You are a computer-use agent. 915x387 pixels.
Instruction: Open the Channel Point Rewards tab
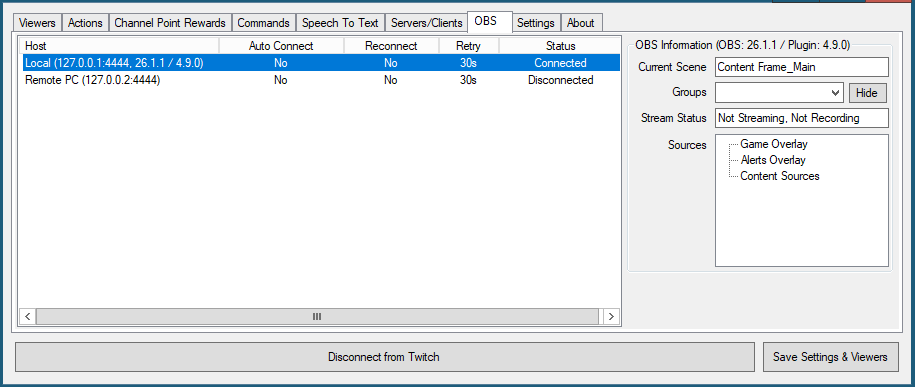click(170, 23)
